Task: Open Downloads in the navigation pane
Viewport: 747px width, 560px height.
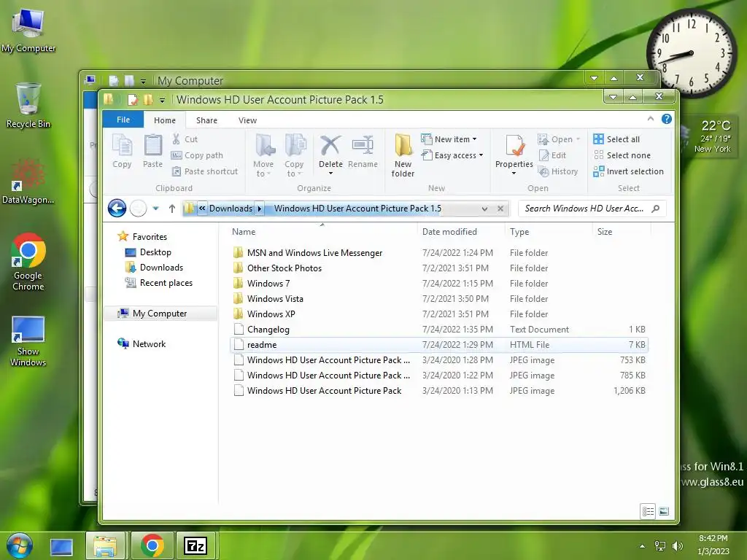Action: point(155,267)
